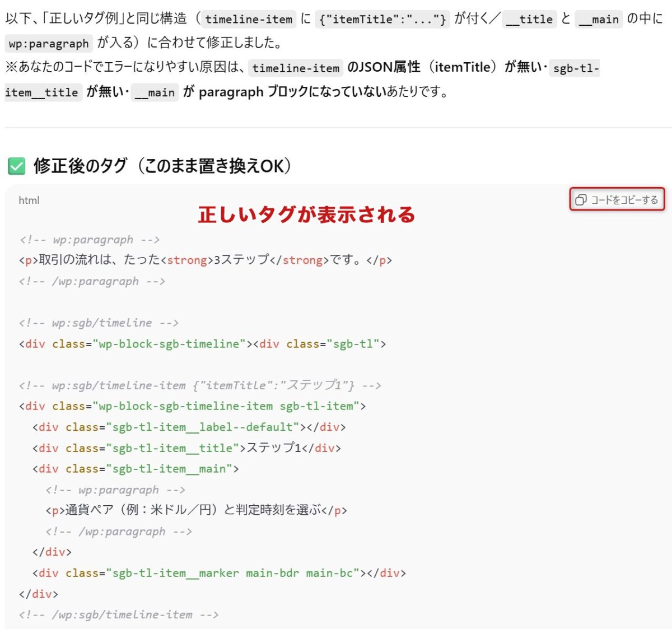Click the closing /wp:sgb/timeline-item comment line
Viewport: 672px width, 629px height.
pyautogui.click(x=119, y=614)
